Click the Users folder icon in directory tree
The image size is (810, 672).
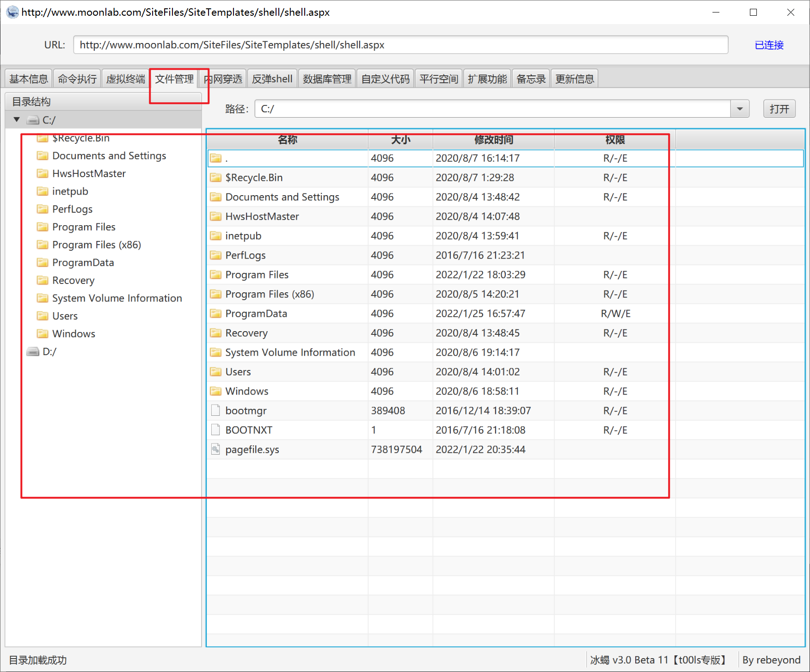pos(43,316)
